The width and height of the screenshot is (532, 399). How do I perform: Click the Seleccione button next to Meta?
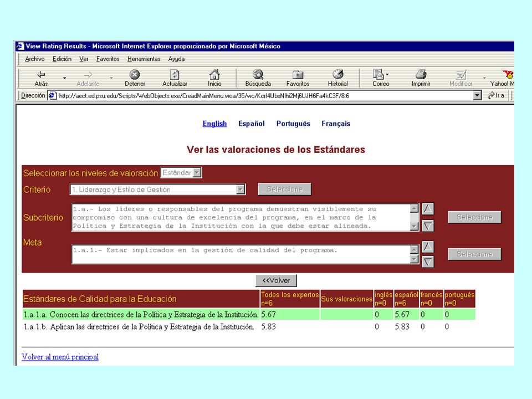tap(474, 254)
